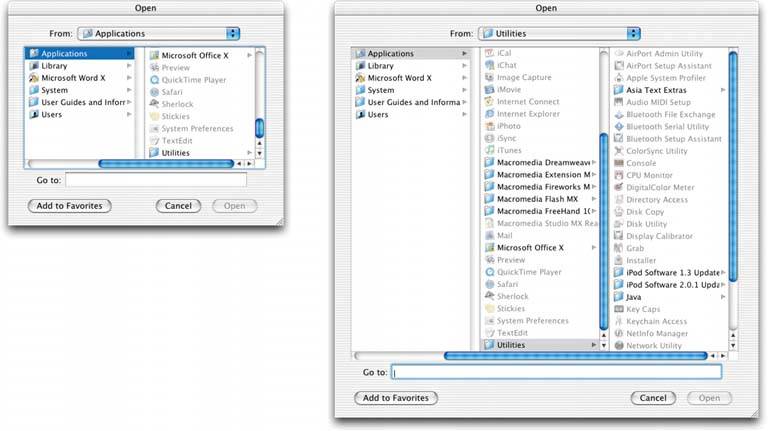Click Internet Explorer icon in large dialog
Viewport: 768px width, 431px height.
pyautogui.click(x=489, y=114)
